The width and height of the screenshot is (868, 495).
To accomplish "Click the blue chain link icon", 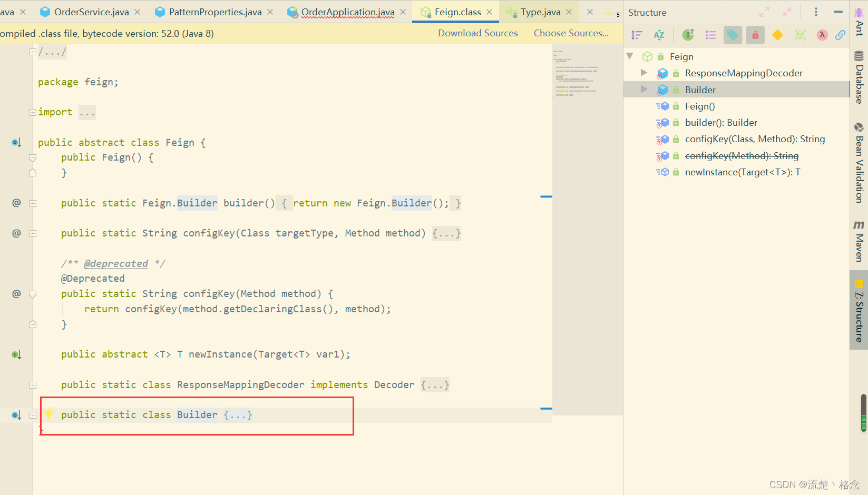I will 840,35.
